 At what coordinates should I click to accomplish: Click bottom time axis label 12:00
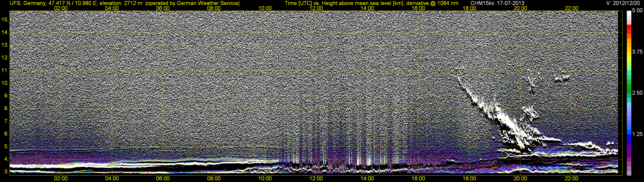pyautogui.click(x=316, y=179)
